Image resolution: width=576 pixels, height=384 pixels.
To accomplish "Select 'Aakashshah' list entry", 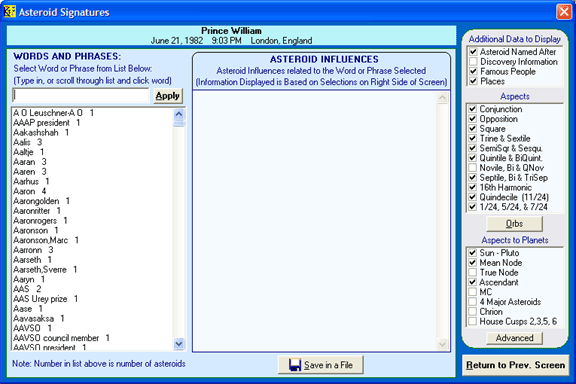I will [x=92, y=132].
